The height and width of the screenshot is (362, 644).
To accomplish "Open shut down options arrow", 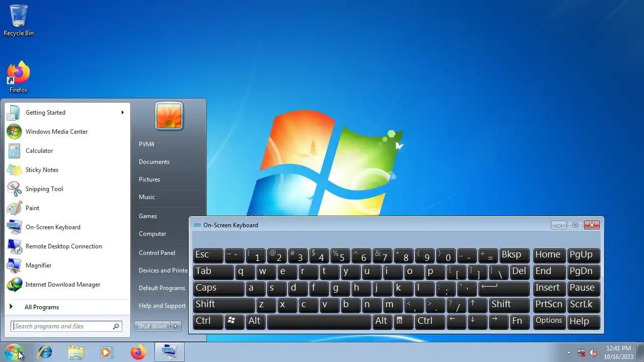I will click(176, 326).
